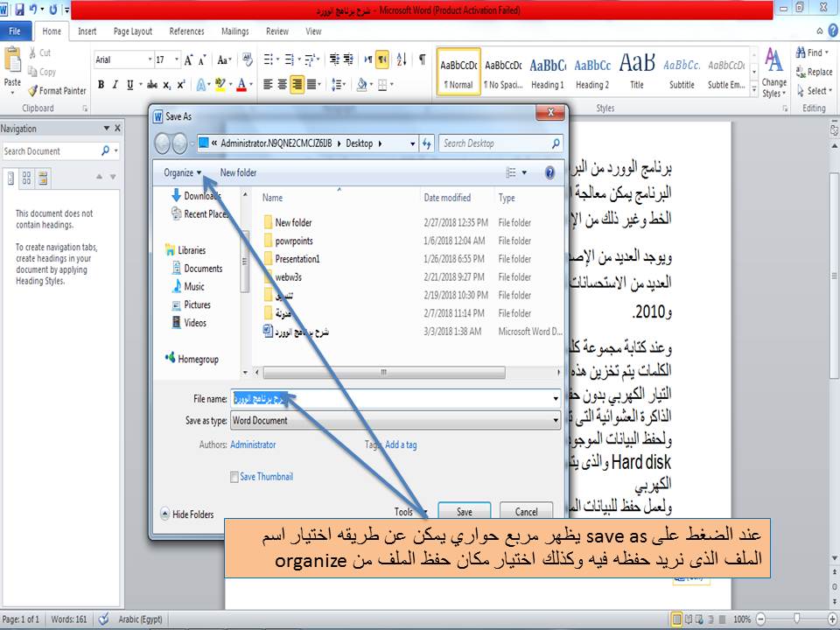840x630 pixels.
Task: Click Replace in Editing group
Action: click(x=814, y=72)
